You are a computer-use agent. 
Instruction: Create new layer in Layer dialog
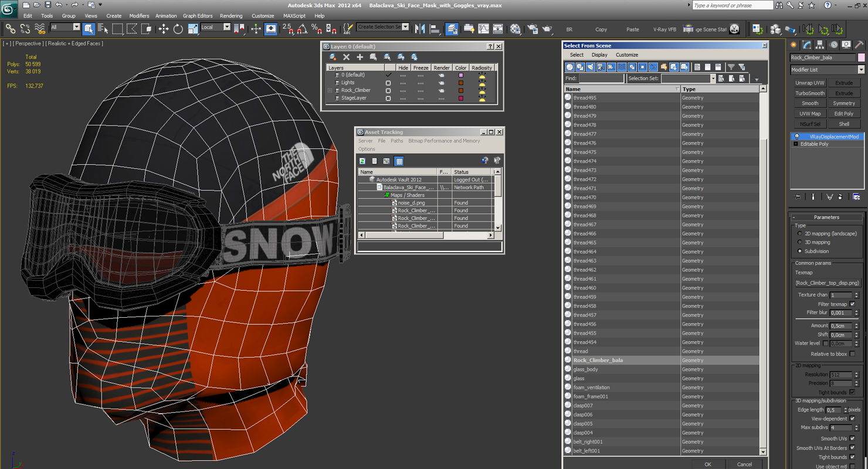pos(333,57)
